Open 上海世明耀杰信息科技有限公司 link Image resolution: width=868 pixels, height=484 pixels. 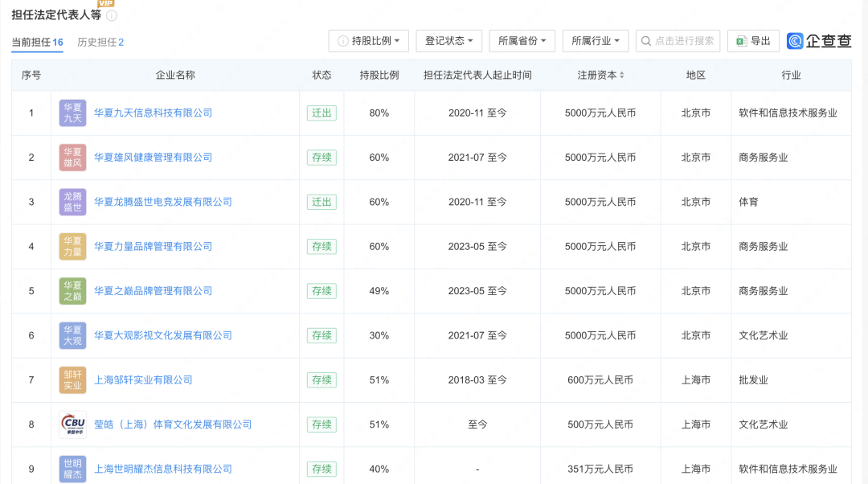click(163, 469)
